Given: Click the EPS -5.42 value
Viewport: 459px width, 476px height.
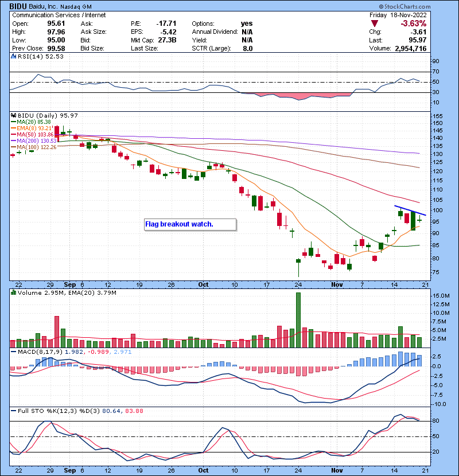Looking at the screenshot, I should 168,32.
